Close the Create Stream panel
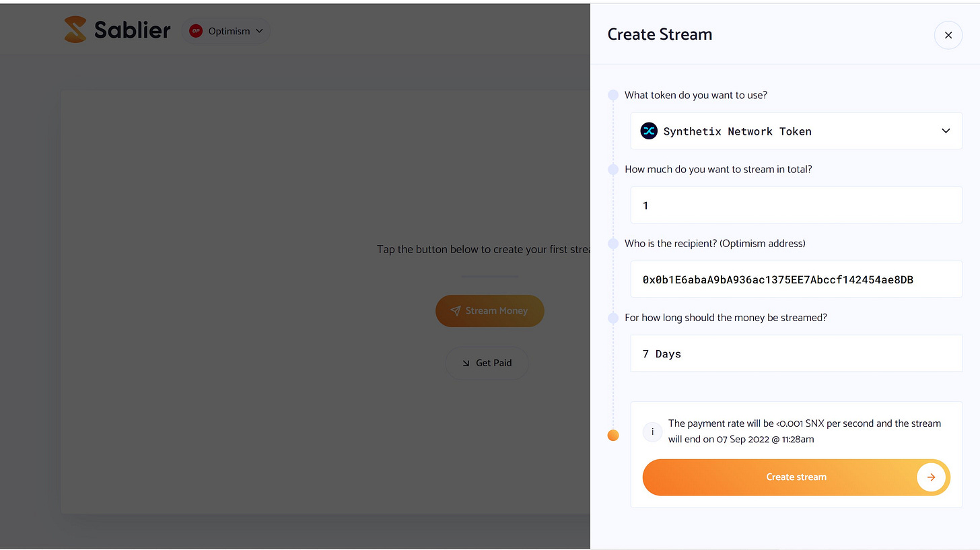 tap(948, 35)
